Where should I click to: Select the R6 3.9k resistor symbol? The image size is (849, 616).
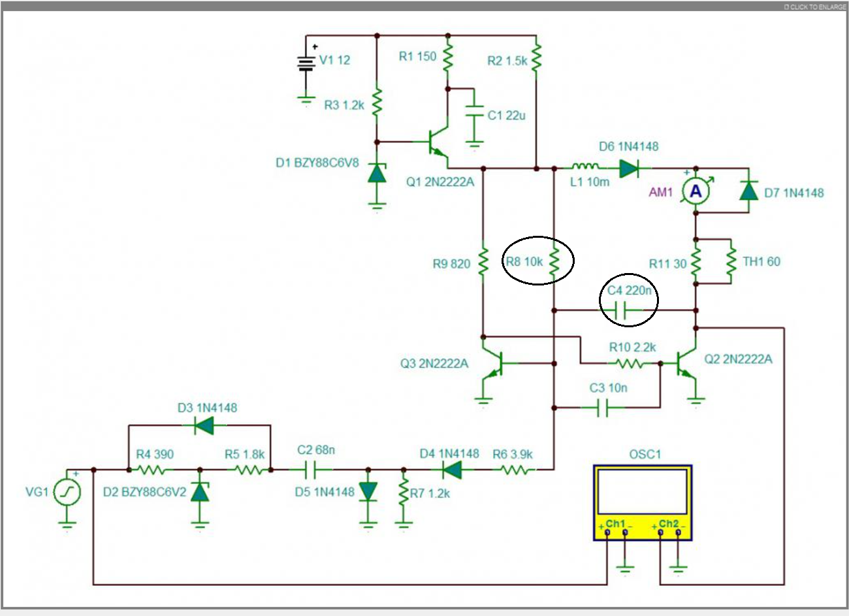515,470
